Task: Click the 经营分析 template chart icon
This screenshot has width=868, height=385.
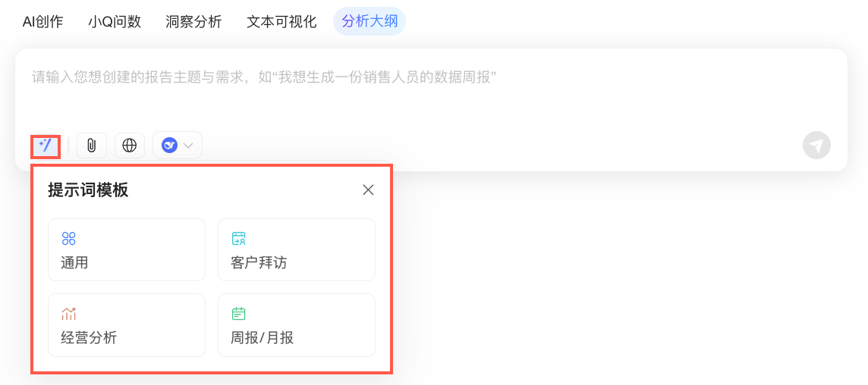Action: point(69,314)
